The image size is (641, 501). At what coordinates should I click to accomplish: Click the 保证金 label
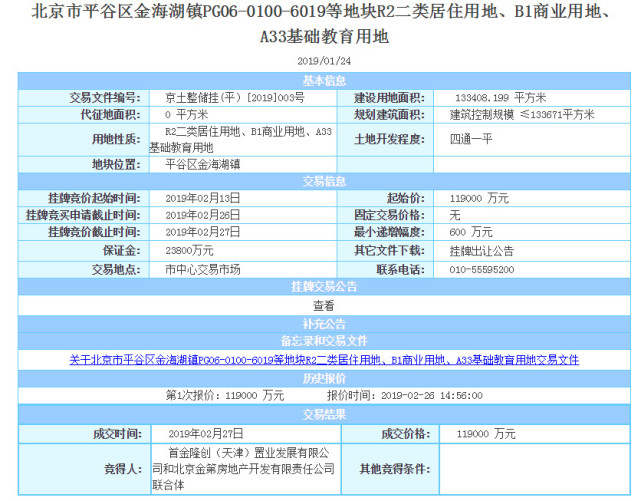click(x=121, y=250)
